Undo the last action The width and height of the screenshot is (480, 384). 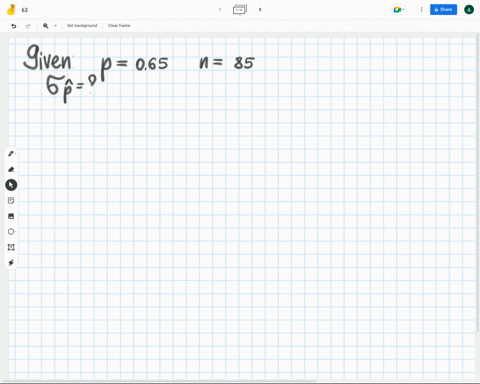14,26
